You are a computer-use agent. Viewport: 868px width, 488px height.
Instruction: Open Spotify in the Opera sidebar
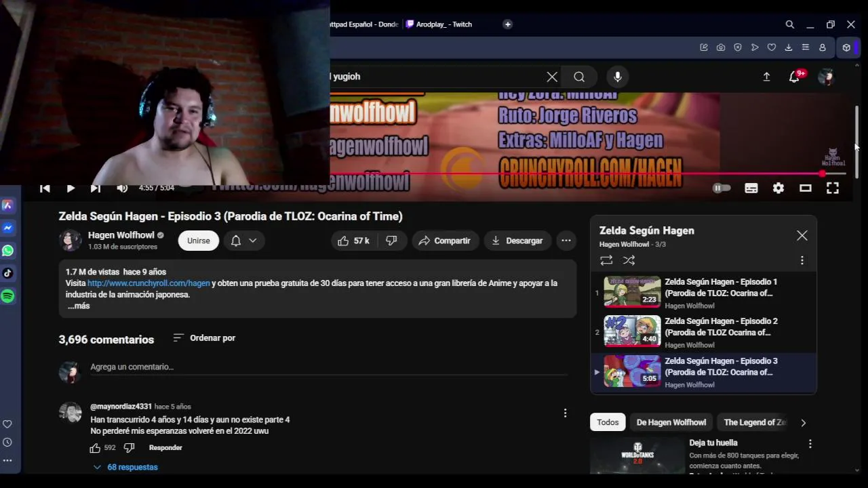click(7, 296)
